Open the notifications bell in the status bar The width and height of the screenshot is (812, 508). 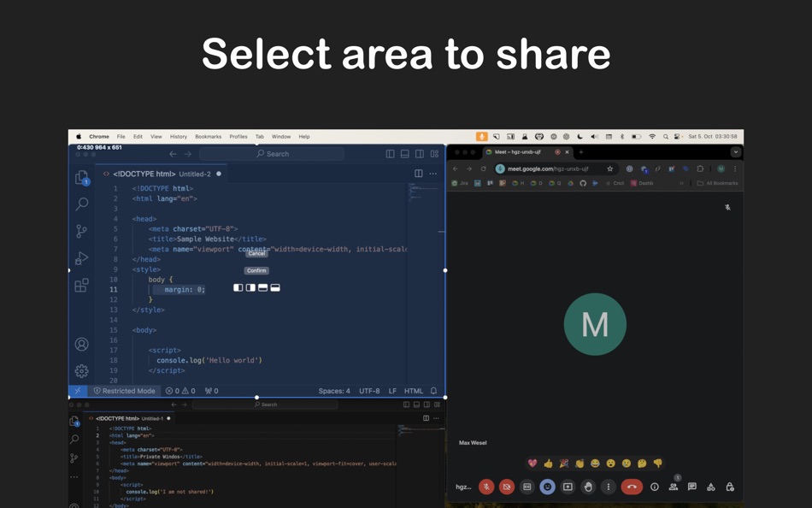point(434,391)
